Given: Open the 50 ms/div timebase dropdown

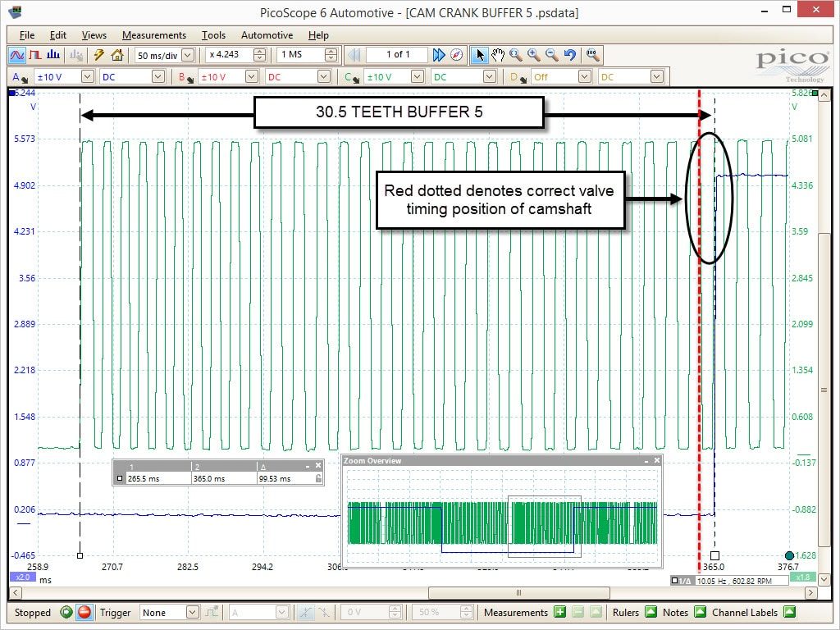Looking at the screenshot, I should [x=188, y=55].
